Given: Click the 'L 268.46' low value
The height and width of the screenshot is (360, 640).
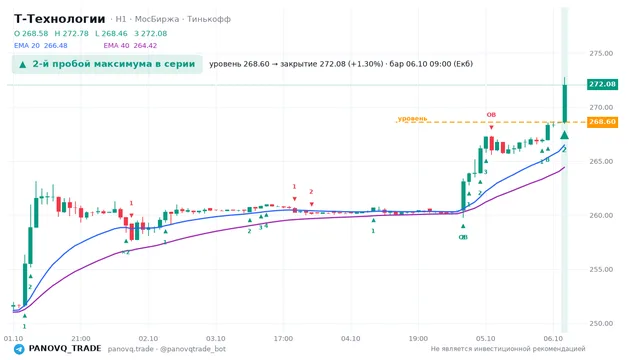Looking at the screenshot, I should pyautogui.click(x=111, y=33).
